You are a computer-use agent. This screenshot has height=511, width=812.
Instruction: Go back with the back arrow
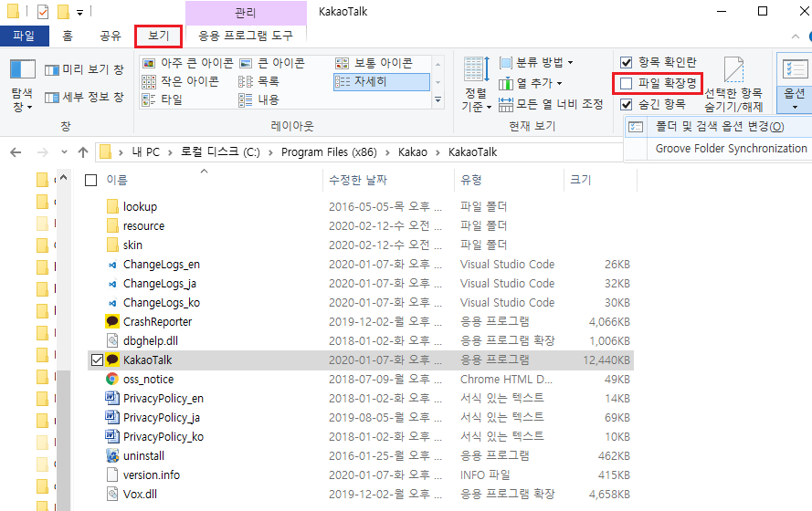(x=16, y=152)
